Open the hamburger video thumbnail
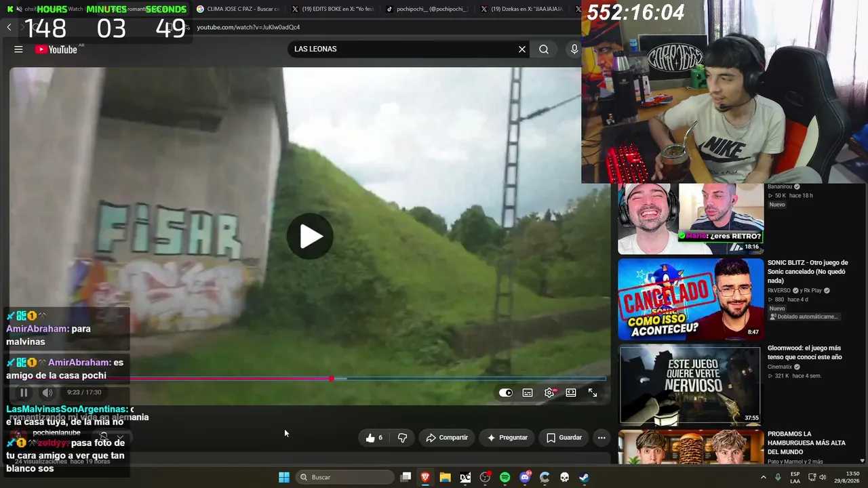This screenshot has width=868, height=488. [x=690, y=447]
